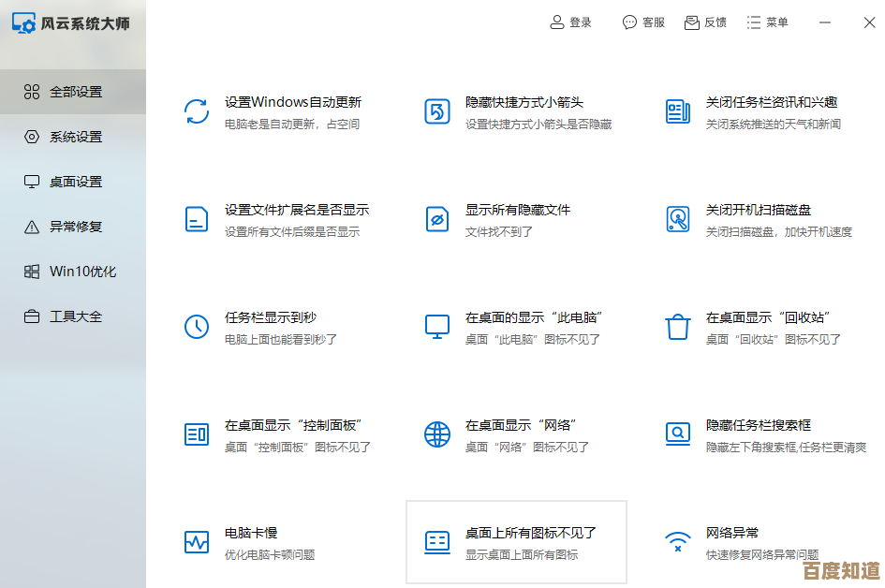Select the 桌面上所有图标不见了 card
Viewport: 885px width, 588px height.
pos(516,542)
